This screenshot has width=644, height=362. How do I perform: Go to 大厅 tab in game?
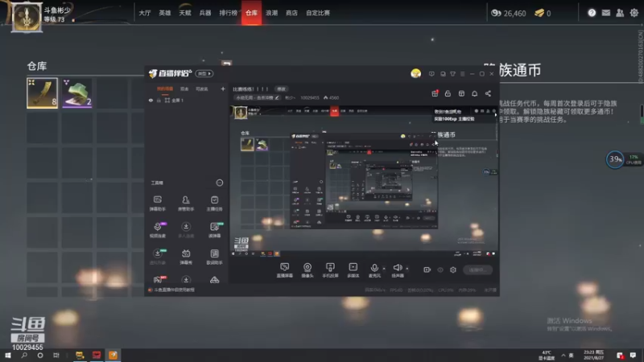tap(145, 13)
